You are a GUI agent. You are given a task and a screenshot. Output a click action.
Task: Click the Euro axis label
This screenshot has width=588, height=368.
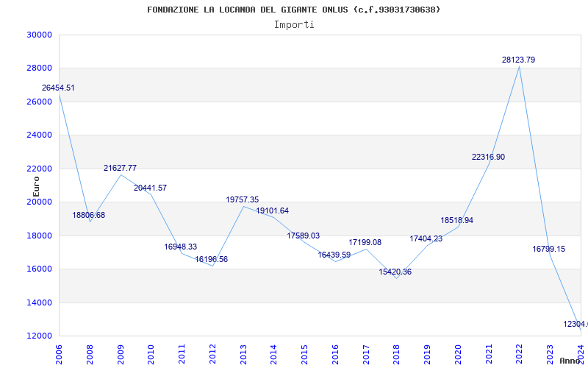pos(36,186)
